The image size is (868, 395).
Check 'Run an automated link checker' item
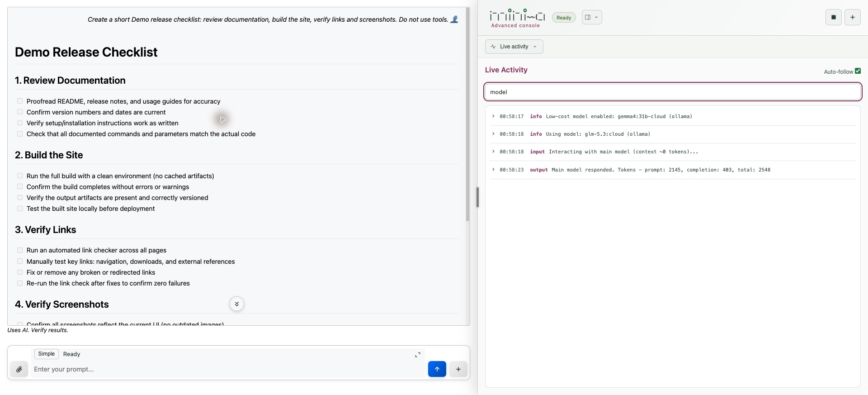[x=20, y=250]
